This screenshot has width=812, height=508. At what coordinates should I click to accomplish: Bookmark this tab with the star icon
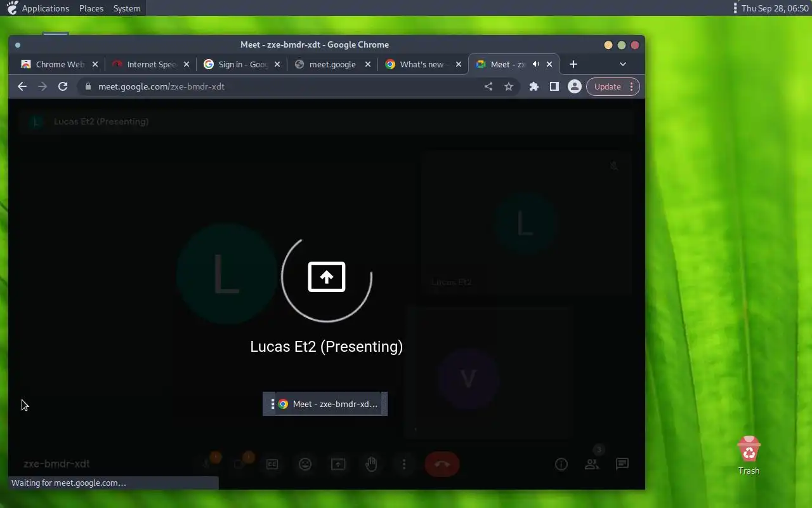[x=509, y=86]
